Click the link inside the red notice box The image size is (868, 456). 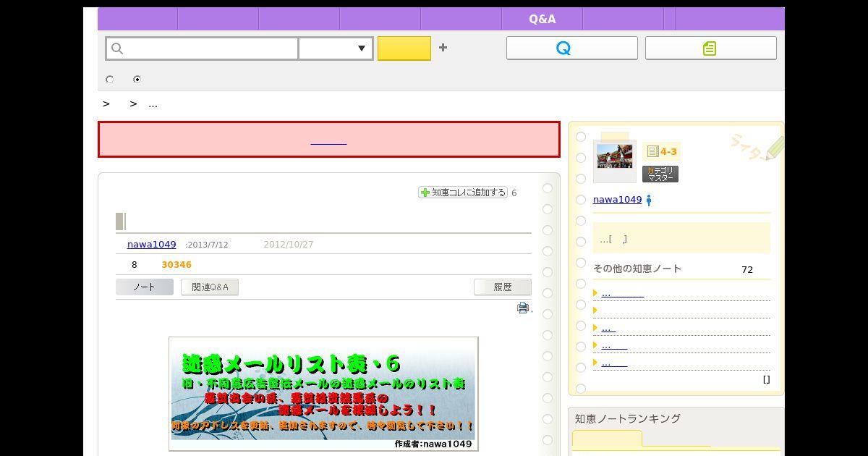click(x=328, y=140)
